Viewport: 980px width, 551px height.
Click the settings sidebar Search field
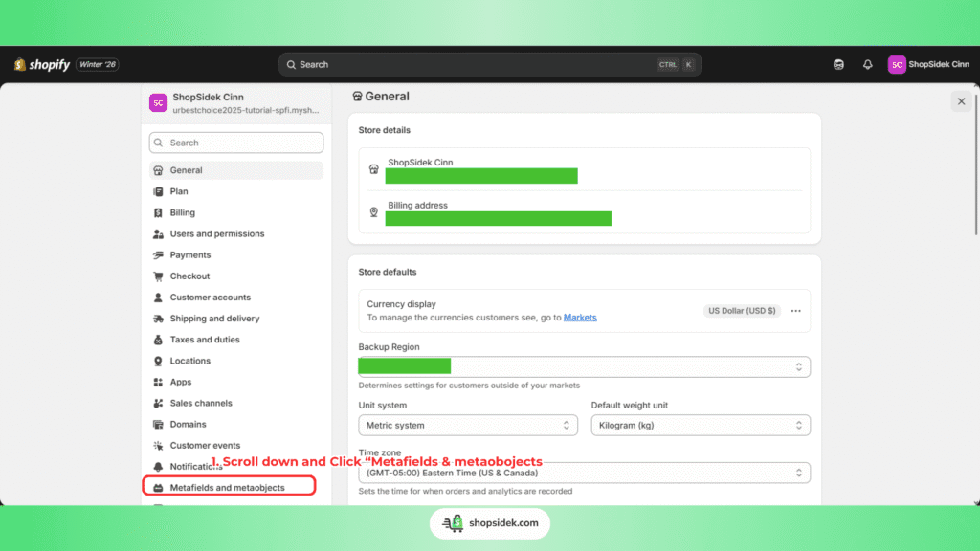click(x=236, y=143)
